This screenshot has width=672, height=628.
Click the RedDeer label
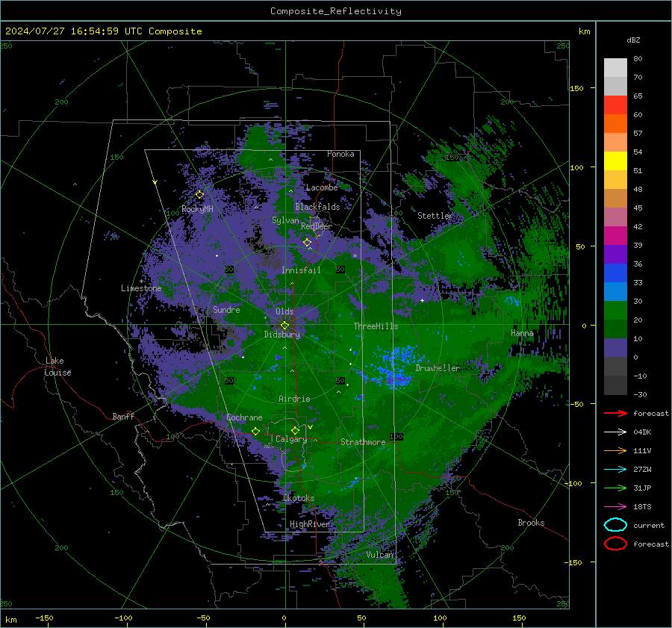(317, 226)
